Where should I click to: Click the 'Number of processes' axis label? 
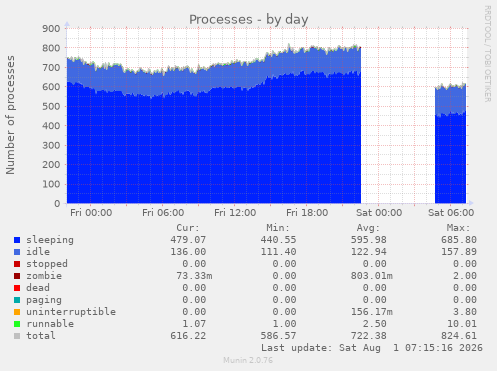tap(11, 115)
